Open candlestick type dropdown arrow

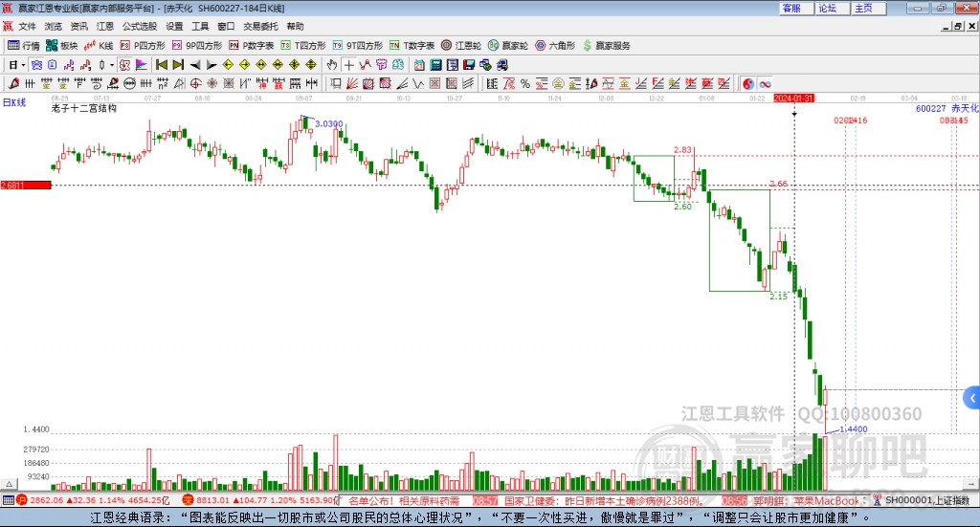tap(112, 65)
